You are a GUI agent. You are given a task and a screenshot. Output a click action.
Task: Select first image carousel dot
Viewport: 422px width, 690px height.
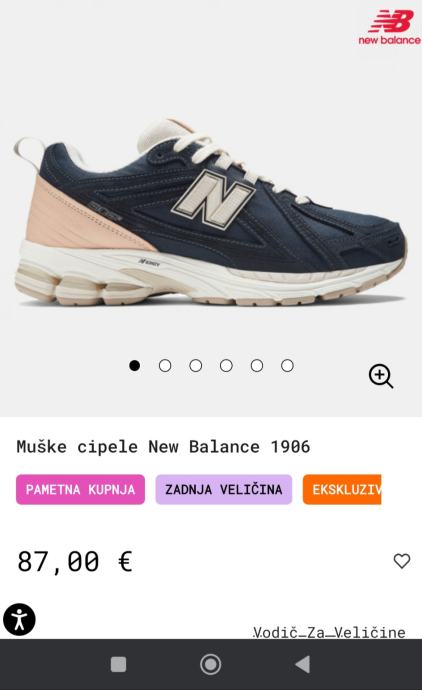coord(135,366)
